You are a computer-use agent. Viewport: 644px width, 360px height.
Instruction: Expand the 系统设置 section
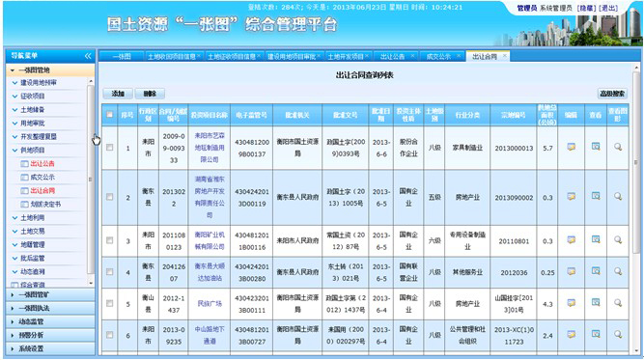51,348
